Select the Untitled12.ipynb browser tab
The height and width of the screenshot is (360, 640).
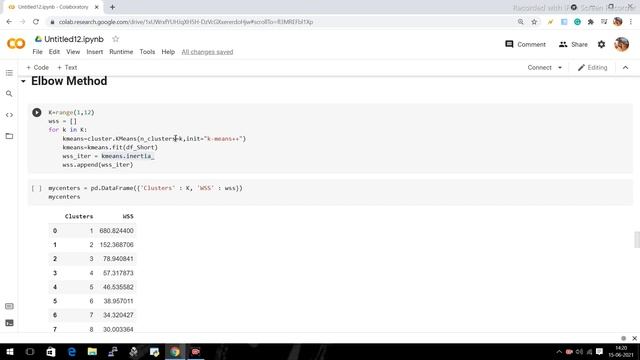(53, 7)
